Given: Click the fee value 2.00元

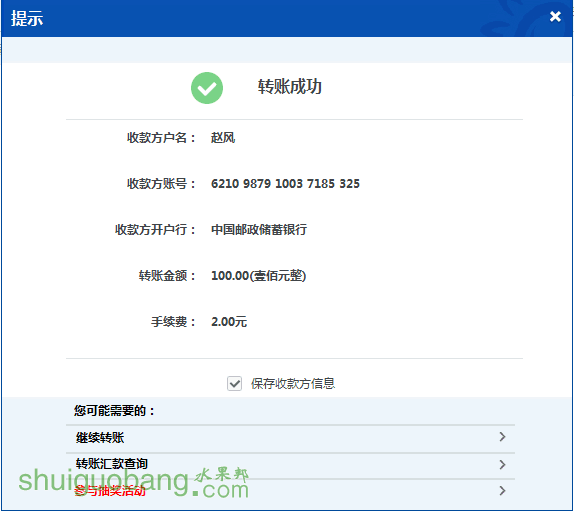Looking at the screenshot, I should click(229, 321).
